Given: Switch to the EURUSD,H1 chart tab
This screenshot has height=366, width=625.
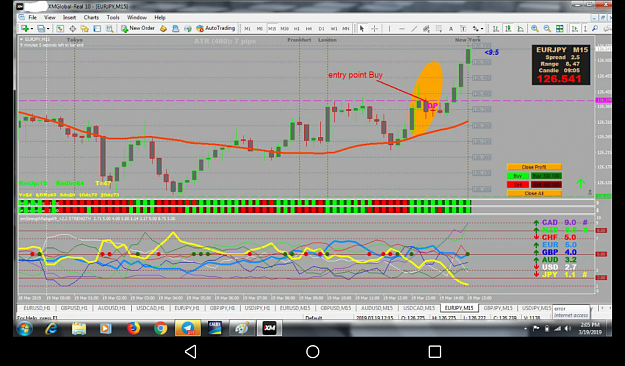Looking at the screenshot, I should (x=37, y=308).
